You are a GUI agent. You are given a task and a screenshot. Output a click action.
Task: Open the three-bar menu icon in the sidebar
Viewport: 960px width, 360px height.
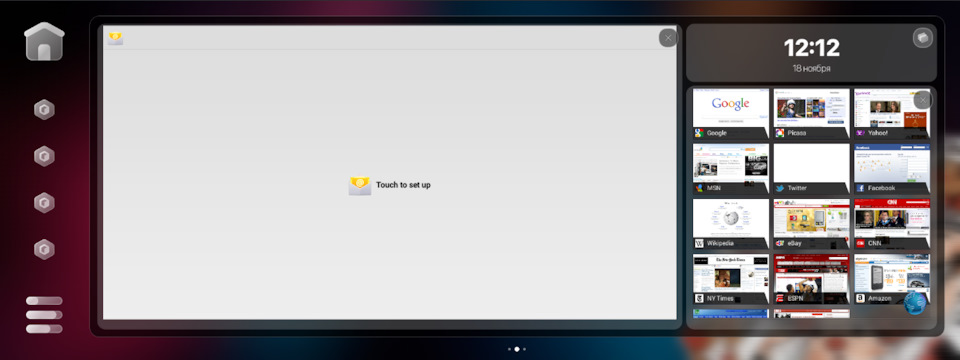point(44,315)
